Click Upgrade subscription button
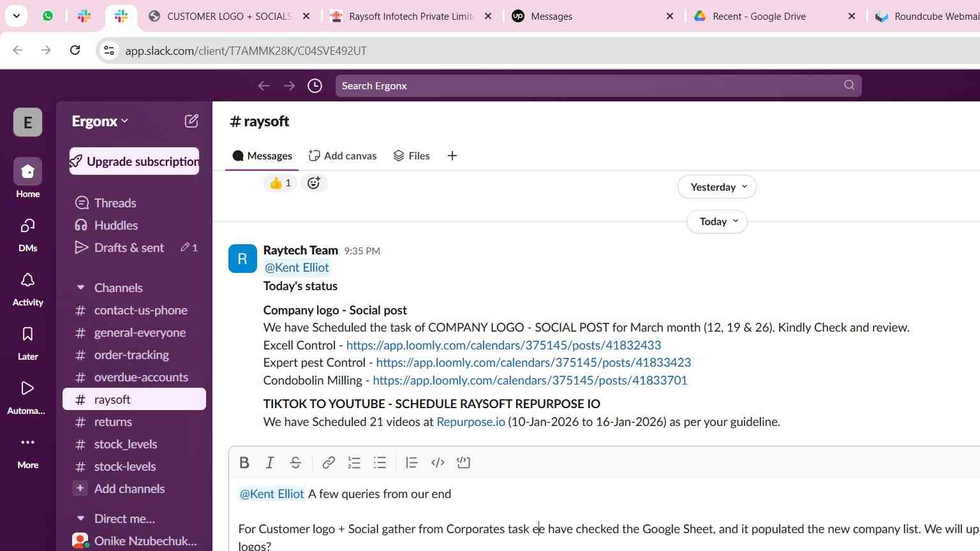The height and width of the screenshot is (551, 980). point(134,161)
